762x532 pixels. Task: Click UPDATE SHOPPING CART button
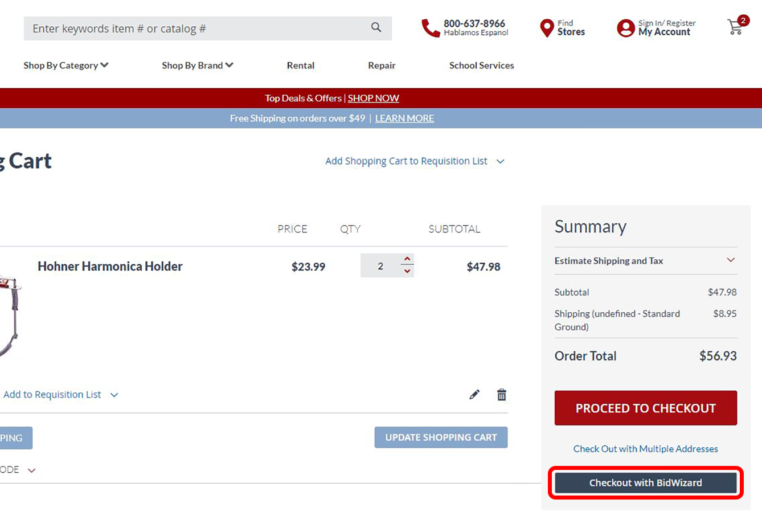click(441, 437)
